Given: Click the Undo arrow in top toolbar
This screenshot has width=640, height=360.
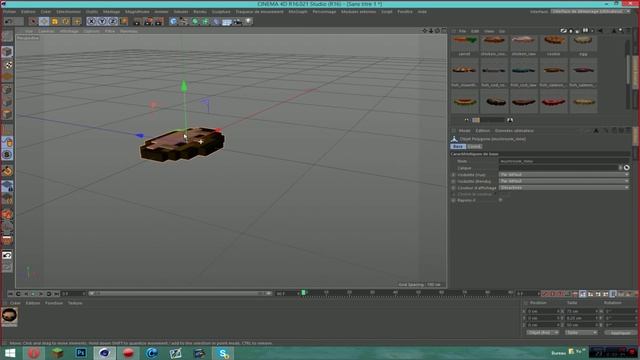Looking at the screenshot, I should click(x=8, y=21).
